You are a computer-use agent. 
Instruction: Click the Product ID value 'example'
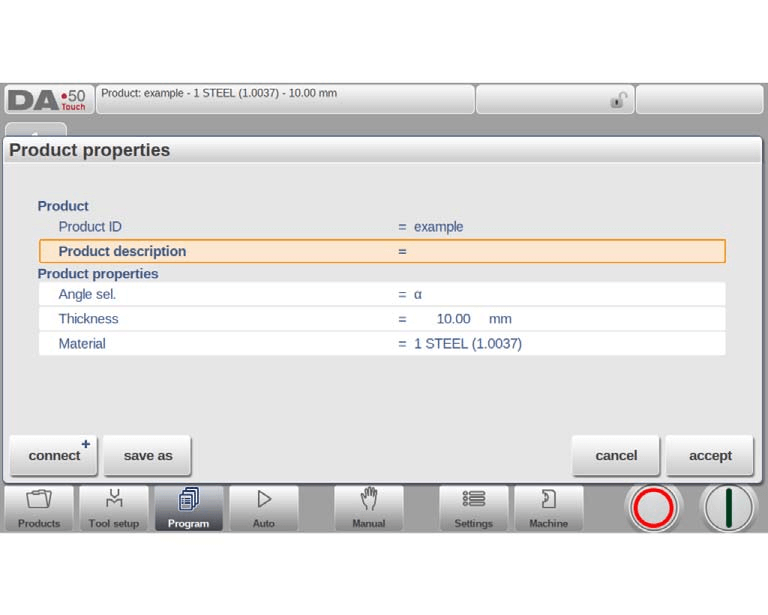(x=438, y=227)
